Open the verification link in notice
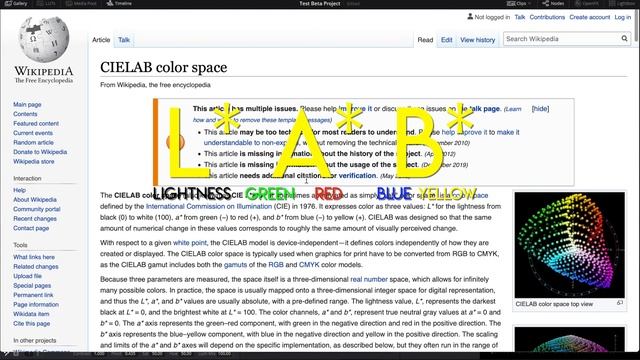This screenshot has width=640, height=360. click(357, 175)
